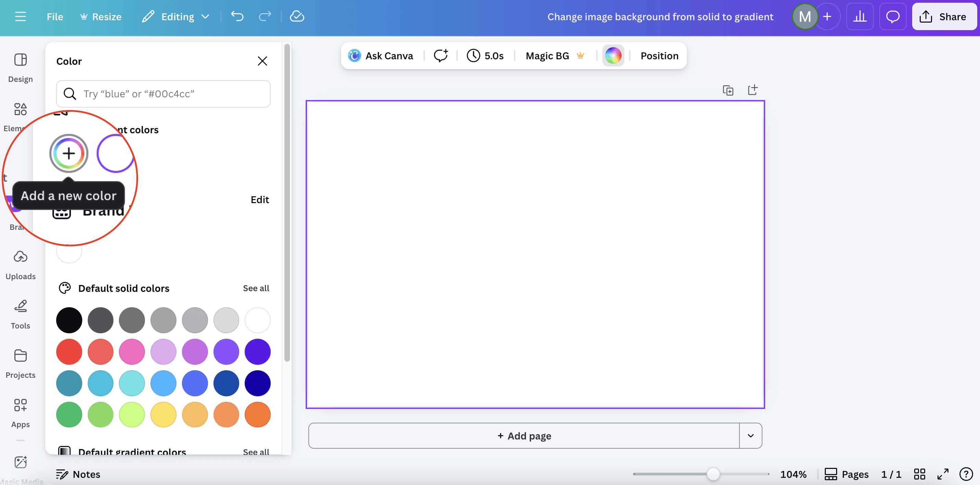Select the black default color swatch
The width and height of the screenshot is (980, 485).
[69, 320]
